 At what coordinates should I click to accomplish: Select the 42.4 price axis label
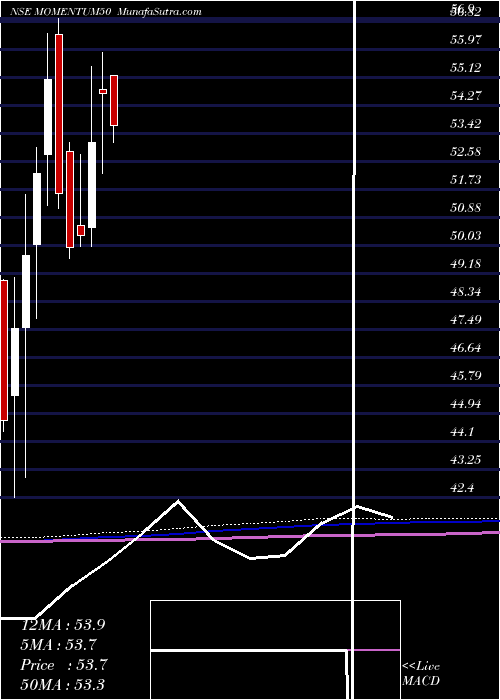point(462,488)
